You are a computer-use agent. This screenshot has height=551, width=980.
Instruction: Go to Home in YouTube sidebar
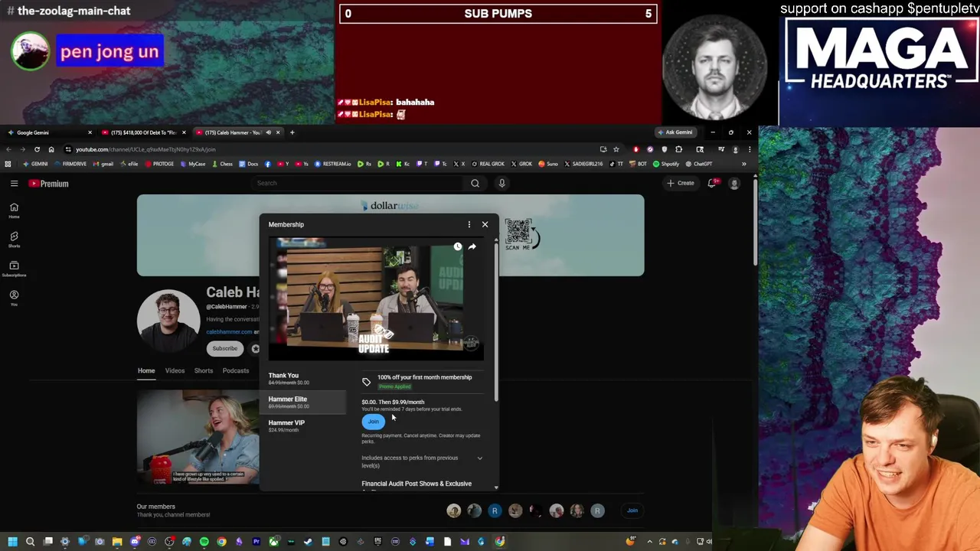tap(14, 210)
